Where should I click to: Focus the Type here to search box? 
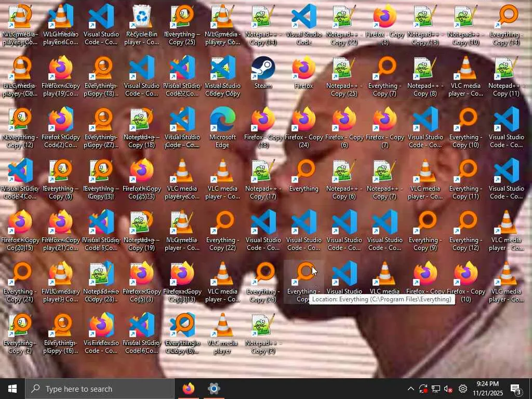[x=100, y=389]
